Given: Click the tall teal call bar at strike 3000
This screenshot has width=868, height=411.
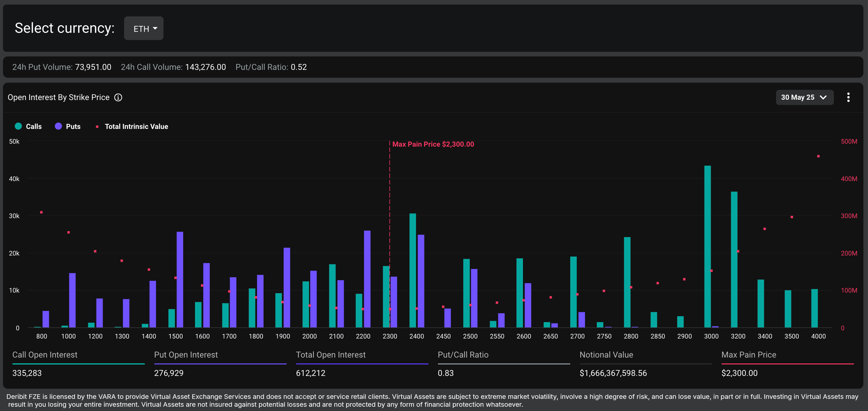Looking at the screenshot, I should [x=707, y=246].
